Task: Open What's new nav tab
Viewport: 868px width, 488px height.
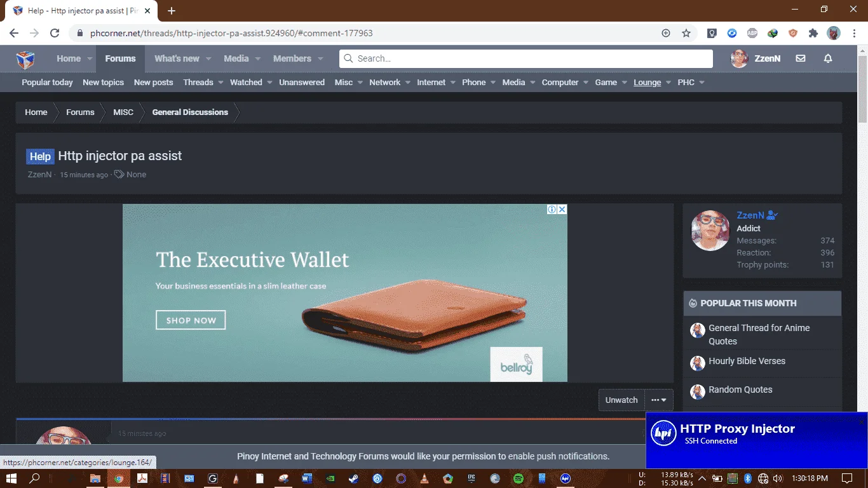Action: 177,58
